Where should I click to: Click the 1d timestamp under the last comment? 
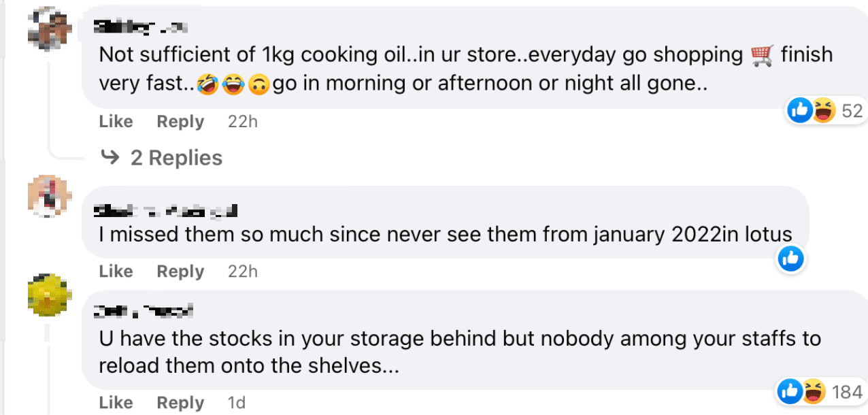pyautogui.click(x=236, y=402)
